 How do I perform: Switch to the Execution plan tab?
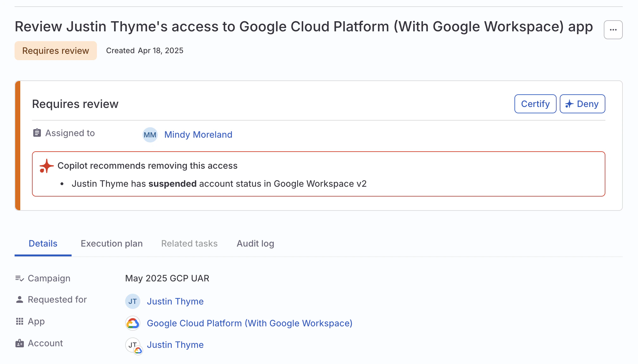pos(112,243)
